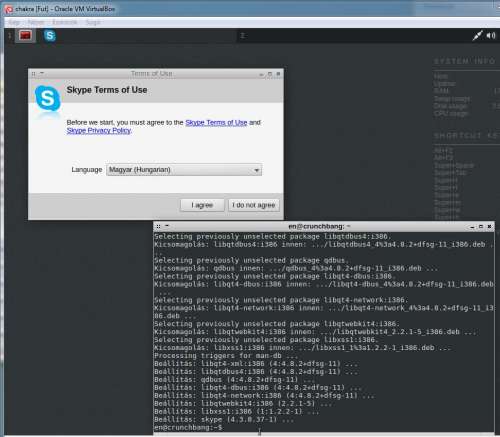Click the terminal prompt line en@crunchbang:~$
The height and width of the screenshot is (437, 500).
[189, 427]
